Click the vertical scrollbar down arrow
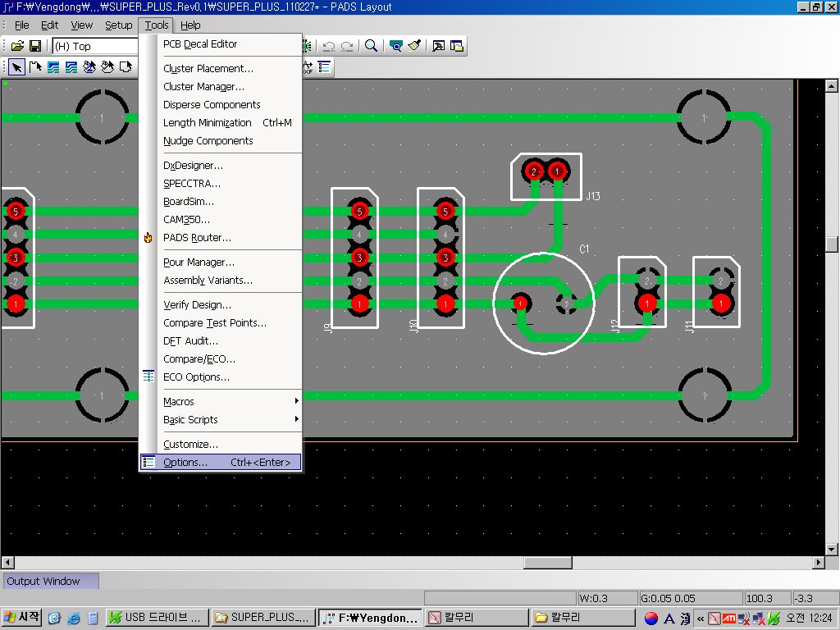This screenshot has height=630, width=840. (832, 550)
